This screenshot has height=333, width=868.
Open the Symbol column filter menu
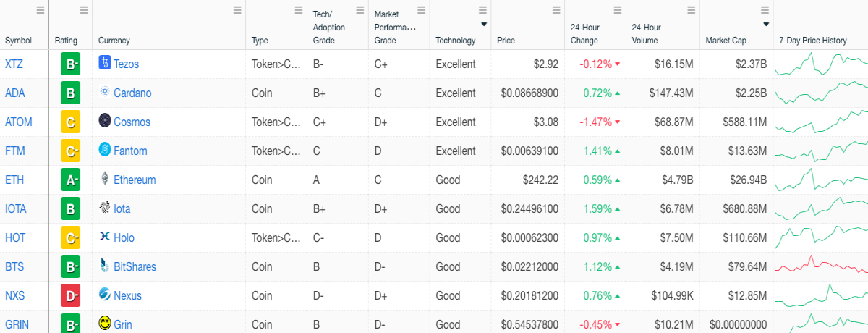[41, 10]
